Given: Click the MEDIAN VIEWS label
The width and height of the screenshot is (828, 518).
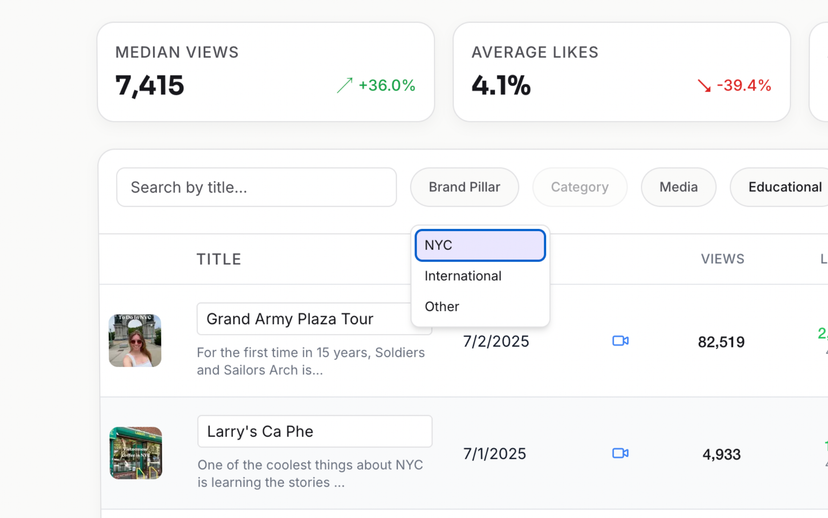Looking at the screenshot, I should pyautogui.click(x=177, y=52).
